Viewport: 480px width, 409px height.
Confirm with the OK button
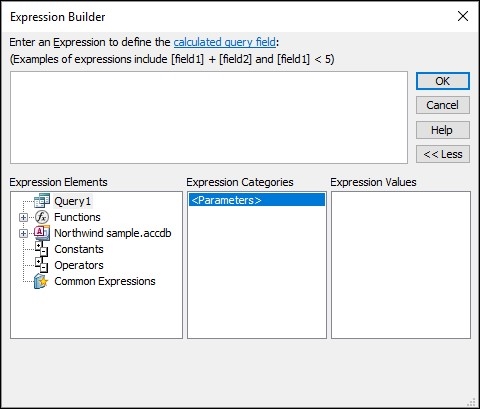click(x=443, y=81)
